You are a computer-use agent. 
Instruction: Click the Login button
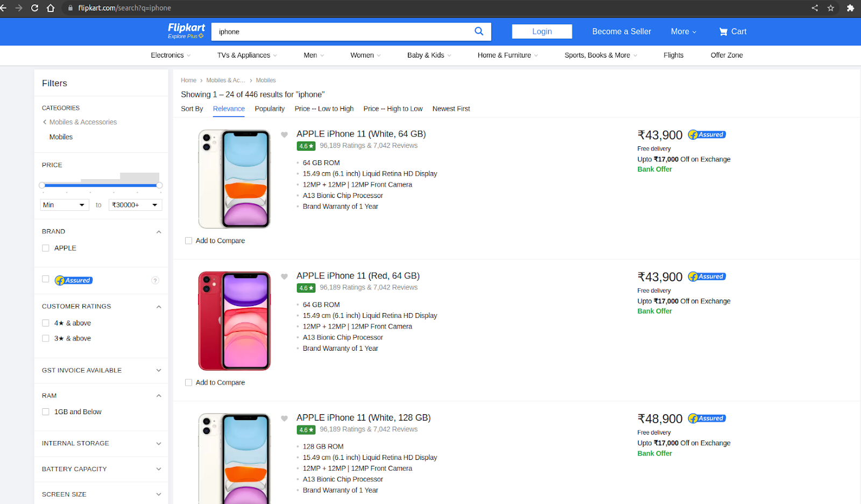point(542,32)
